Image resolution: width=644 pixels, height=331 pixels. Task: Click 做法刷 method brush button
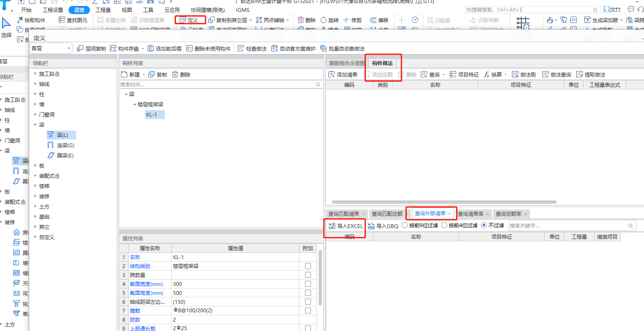point(523,74)
